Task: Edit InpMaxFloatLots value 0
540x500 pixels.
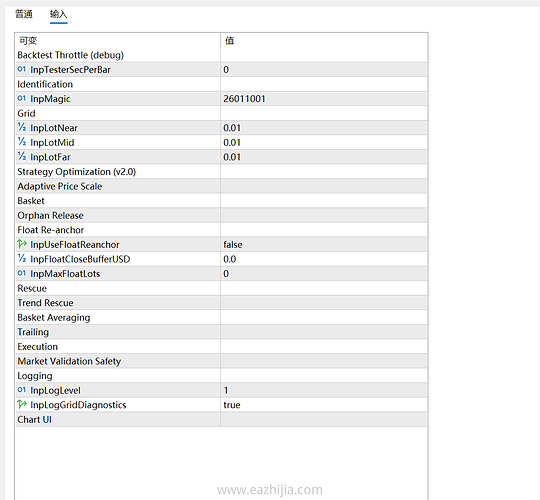Action: [x=324, y=274]
